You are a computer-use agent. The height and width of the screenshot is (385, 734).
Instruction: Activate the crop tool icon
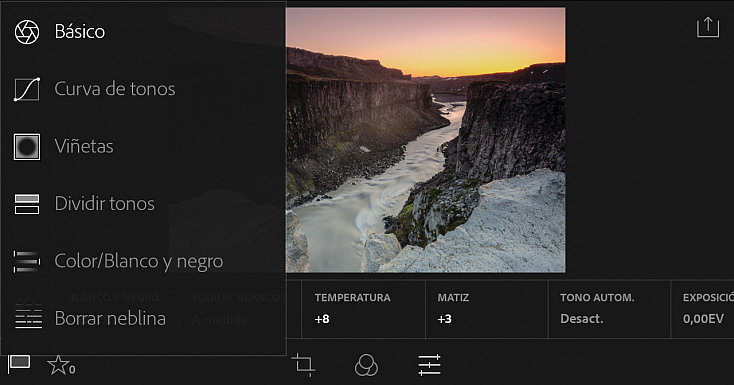pyautogui.click(x=303, y=365)
